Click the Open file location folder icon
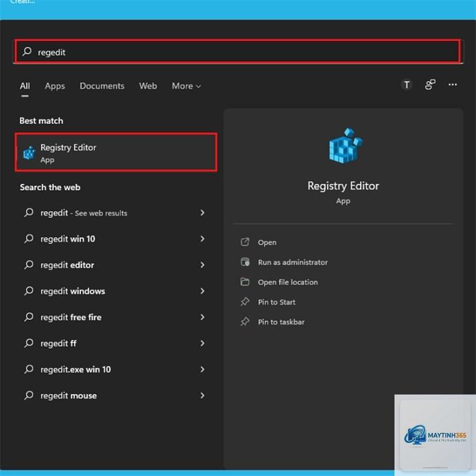This screenshot has width=476, height=476. coord(245,282)
